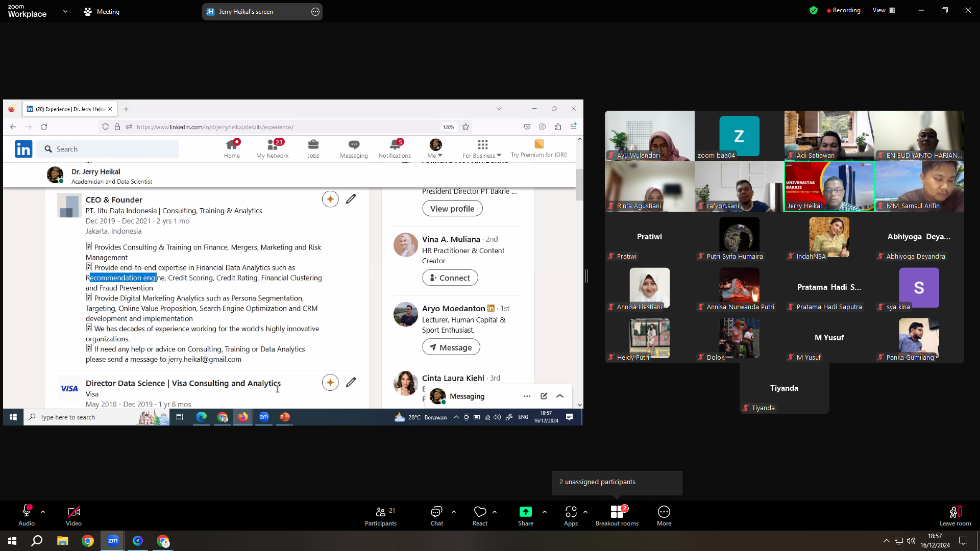Connect with Vina A. Muliana
Viewport: 980px width, 551px height.
click(450, 278)
